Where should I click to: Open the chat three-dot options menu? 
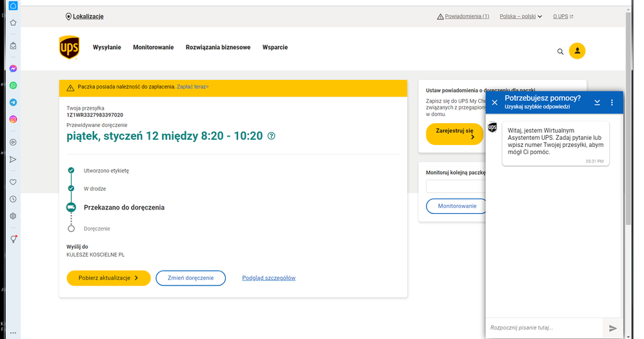tap(612, 102)
